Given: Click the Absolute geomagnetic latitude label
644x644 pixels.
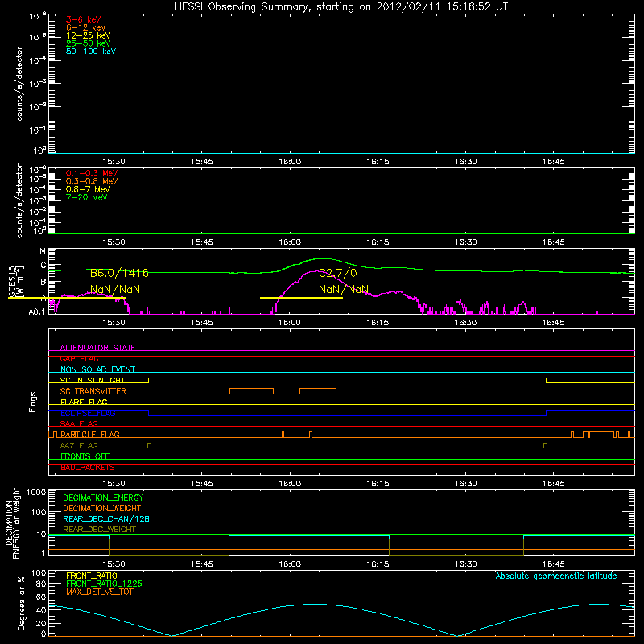Looking at the screenshot, I should coord(556,576).
